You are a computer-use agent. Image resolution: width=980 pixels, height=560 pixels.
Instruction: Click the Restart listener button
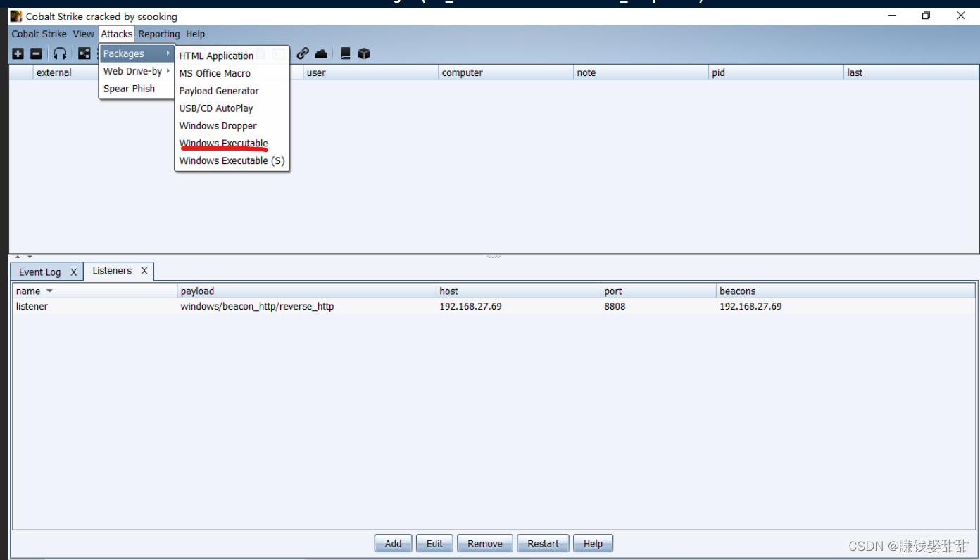[x=543, y=544]
